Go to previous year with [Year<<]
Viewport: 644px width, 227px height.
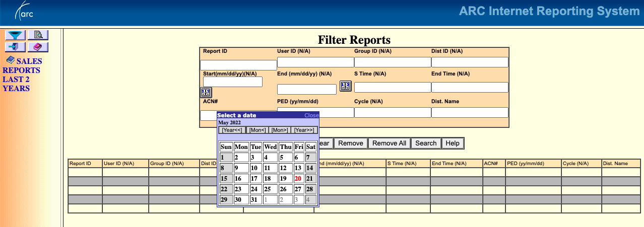pos(232,130)
